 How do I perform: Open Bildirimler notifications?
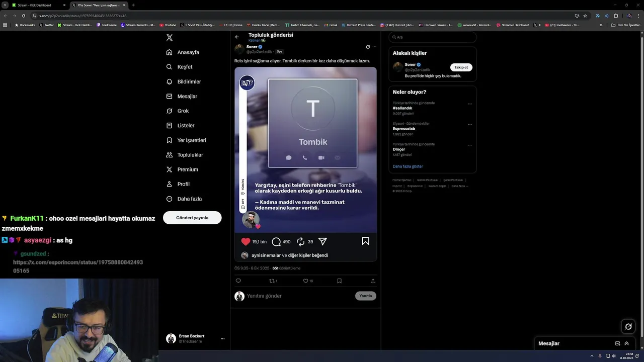[184, 81]
